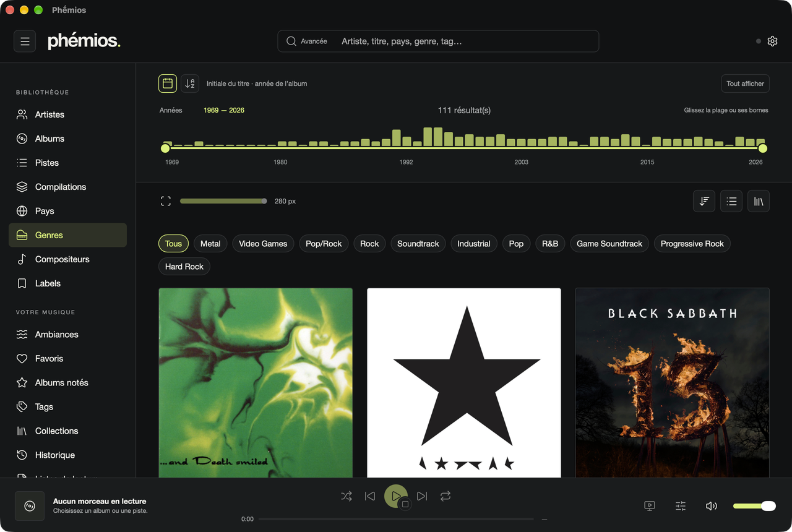Click the cover size slider
The height and width of the screenshot is (532, 792).
tap(223, 201)
